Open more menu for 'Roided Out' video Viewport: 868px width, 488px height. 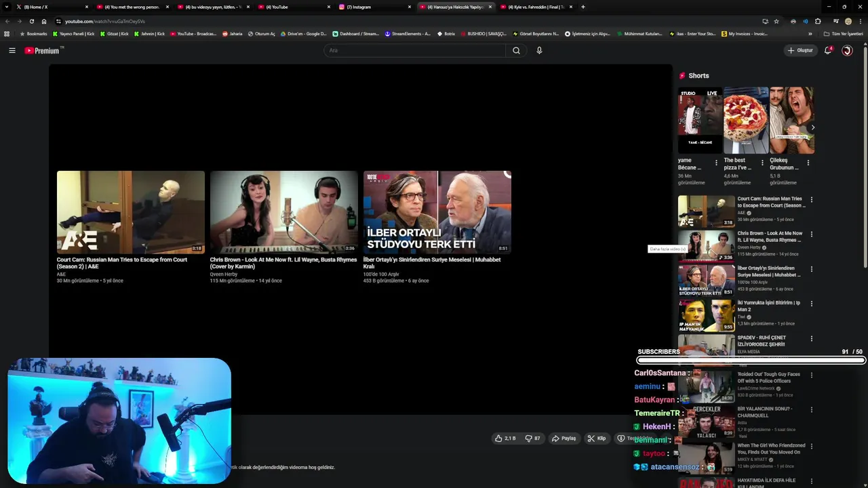coord(811,375)
